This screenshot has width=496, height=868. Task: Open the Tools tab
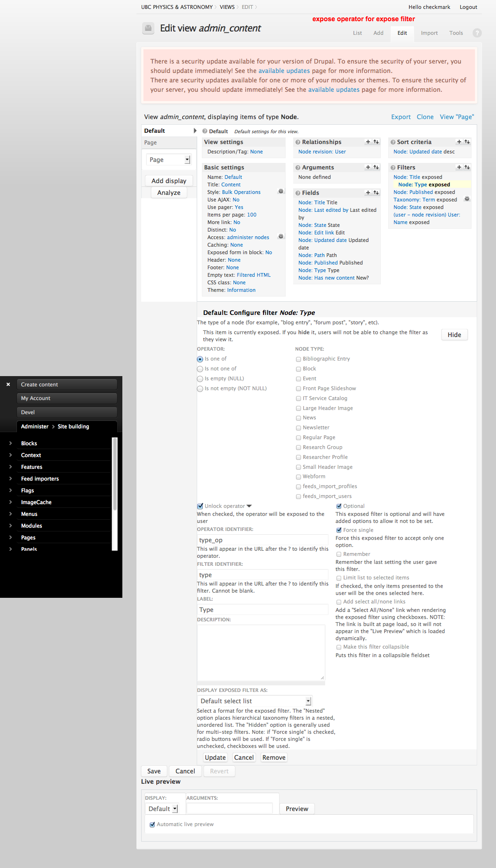pos(456,33)
